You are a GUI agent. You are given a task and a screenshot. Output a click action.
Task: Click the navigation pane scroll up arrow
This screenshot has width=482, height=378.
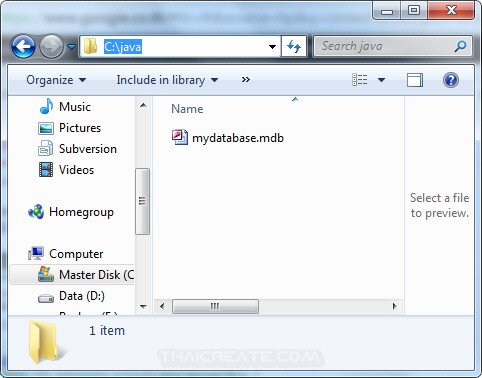pyautogui.click(x=143, y=106)
